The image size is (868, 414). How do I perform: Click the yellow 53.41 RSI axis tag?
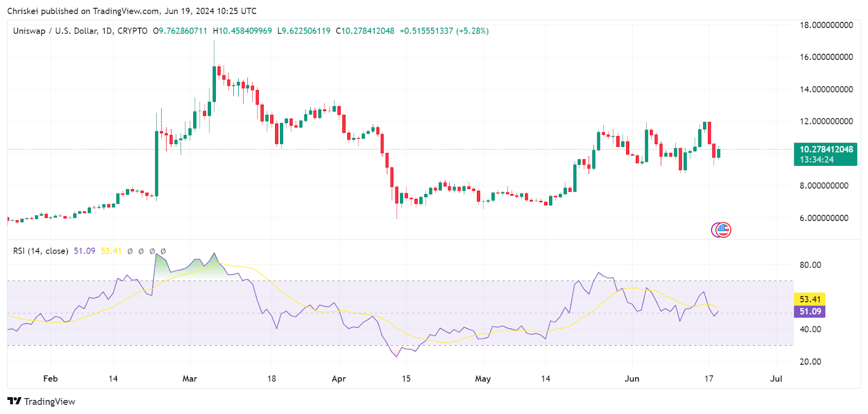pyautogui.click(x=810, y=299)
